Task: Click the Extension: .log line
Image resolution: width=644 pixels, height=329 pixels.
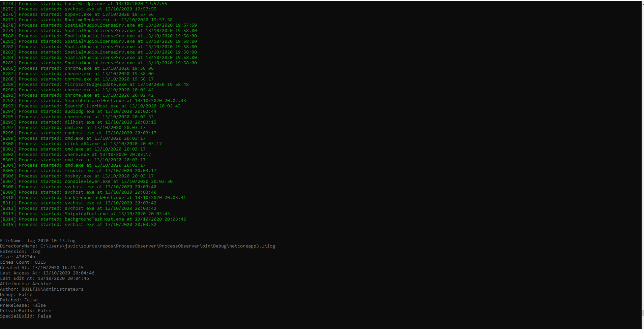Action: coord(20,252)
